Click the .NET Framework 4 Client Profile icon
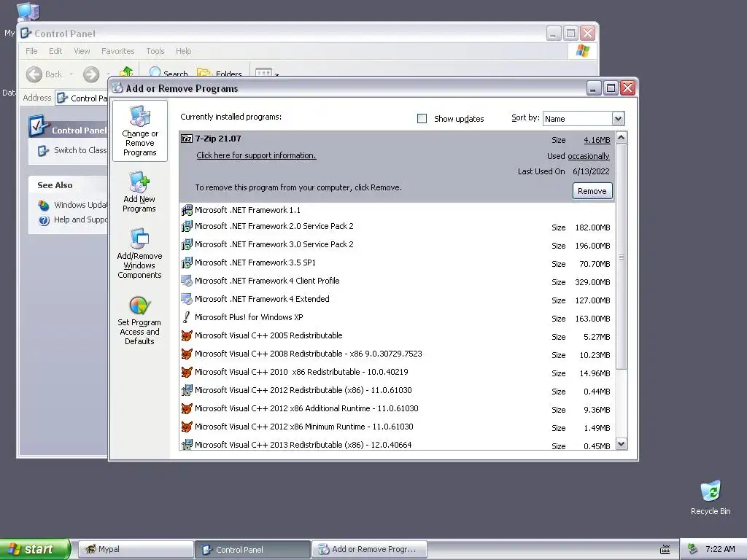The image size is (747, 560). [187, 281]
